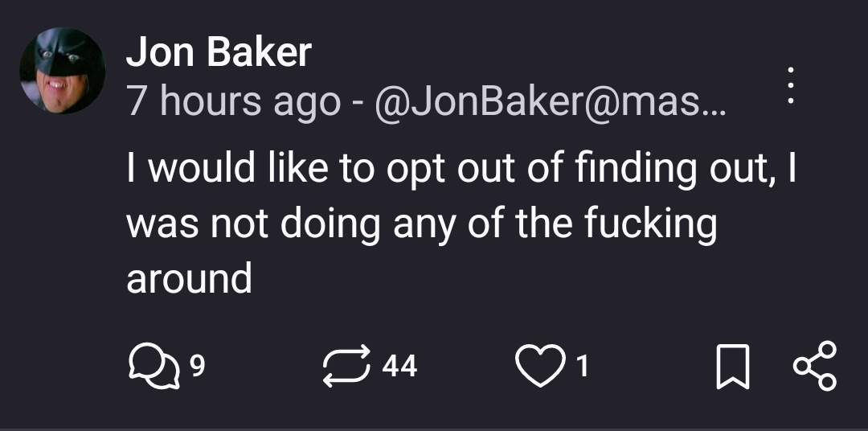Click the "7 hours ago" timestamp
This screenshot has height=431, width=868.
[233, 101]
